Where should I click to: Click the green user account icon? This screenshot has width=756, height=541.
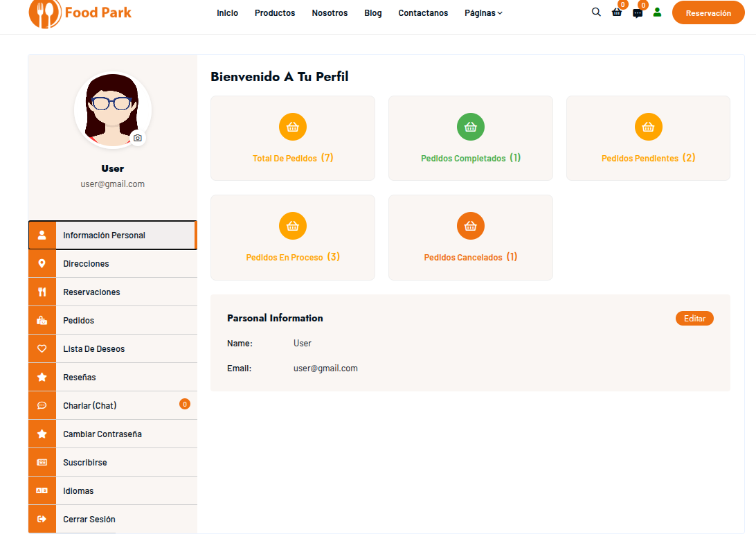pos(657,12)
